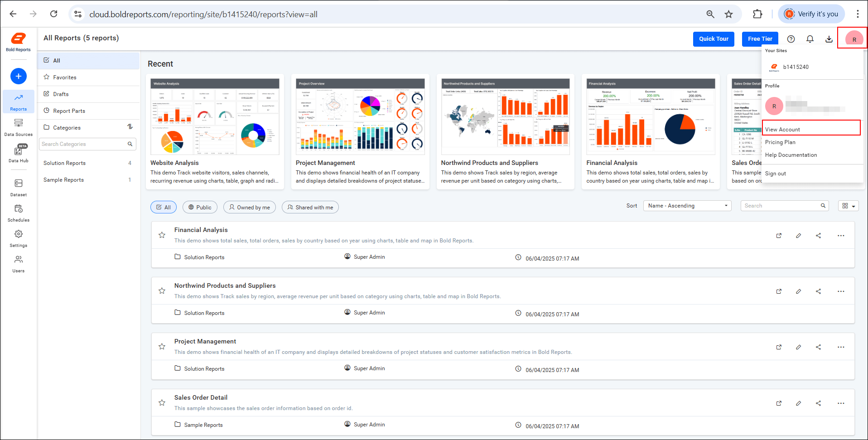Select All in the category list
This screenshot has height=440, width=868.
coord(88,60)
